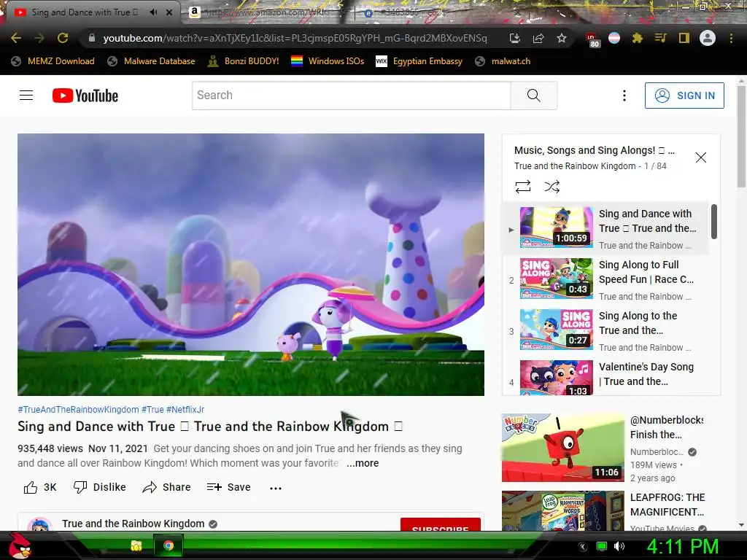Click the playlist panel scrollbar
This screenshot has height=560, width=747.
pyautogui.click(x=713, y=222)
